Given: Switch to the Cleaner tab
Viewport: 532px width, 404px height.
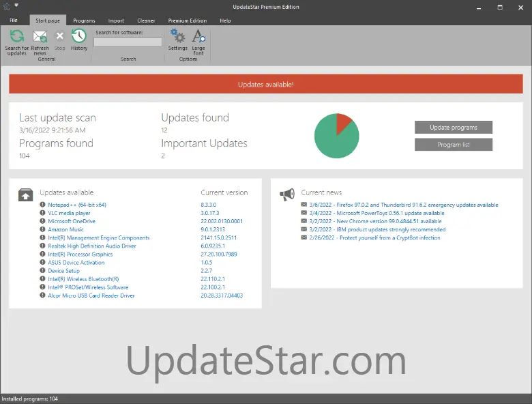Looking at the screenshot, I should click(146, 20).
